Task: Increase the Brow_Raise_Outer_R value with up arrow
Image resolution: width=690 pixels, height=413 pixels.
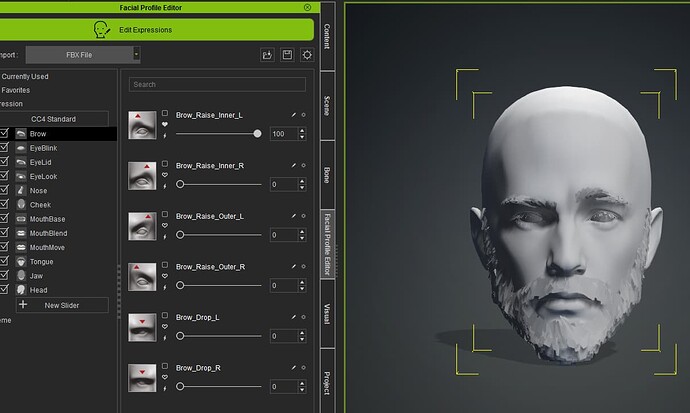Action: [302, 282]
